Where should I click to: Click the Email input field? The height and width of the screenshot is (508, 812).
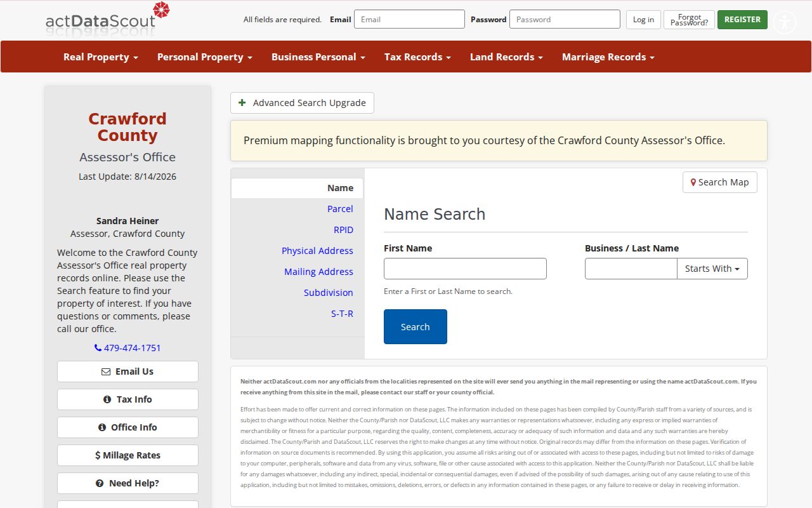point(409,19)
